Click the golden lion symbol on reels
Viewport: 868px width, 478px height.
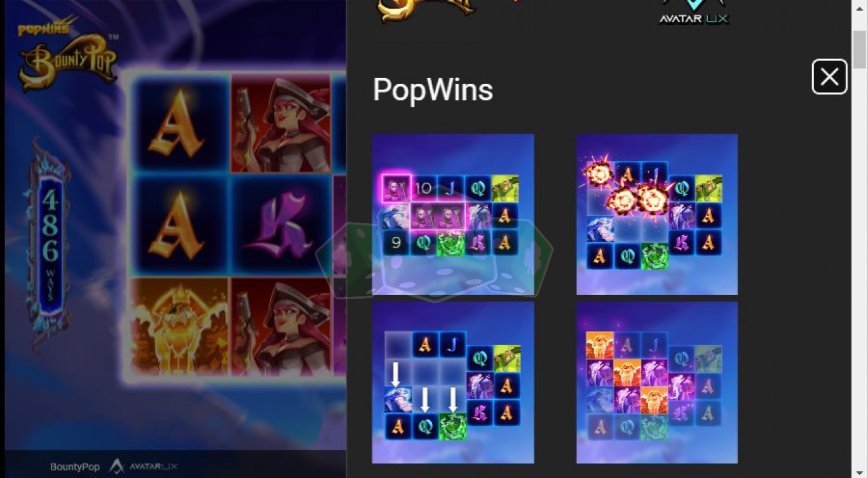point(180,326)
